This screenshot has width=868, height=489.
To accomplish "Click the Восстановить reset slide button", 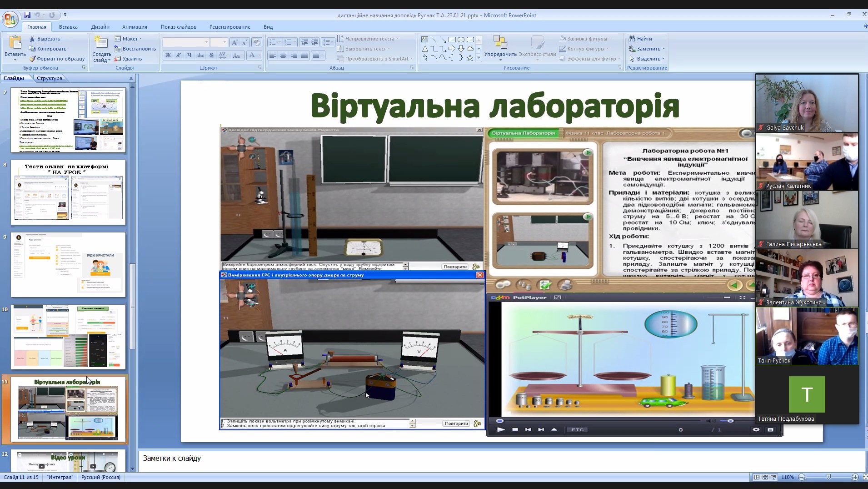I will [135, 49].
